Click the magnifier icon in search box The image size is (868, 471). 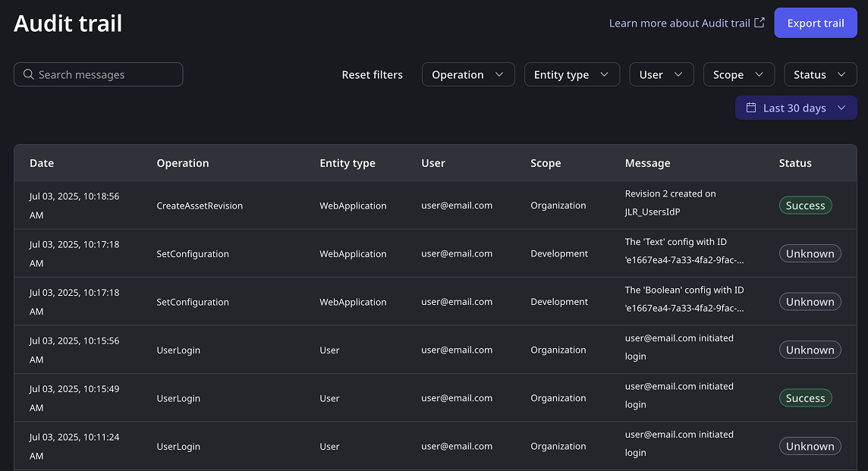tap(29, 74)
